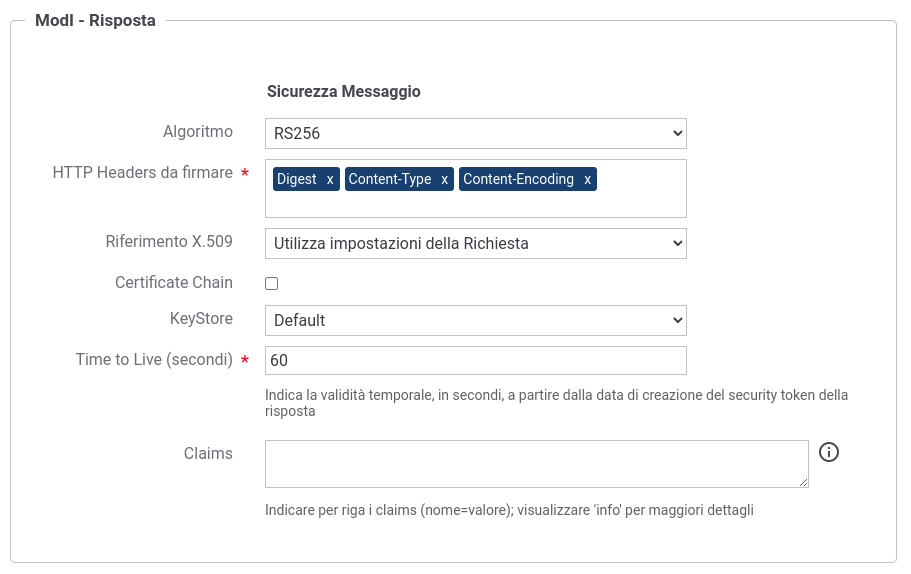
Task: Click the Certificate Chain label
Action: tap(174, 282)
